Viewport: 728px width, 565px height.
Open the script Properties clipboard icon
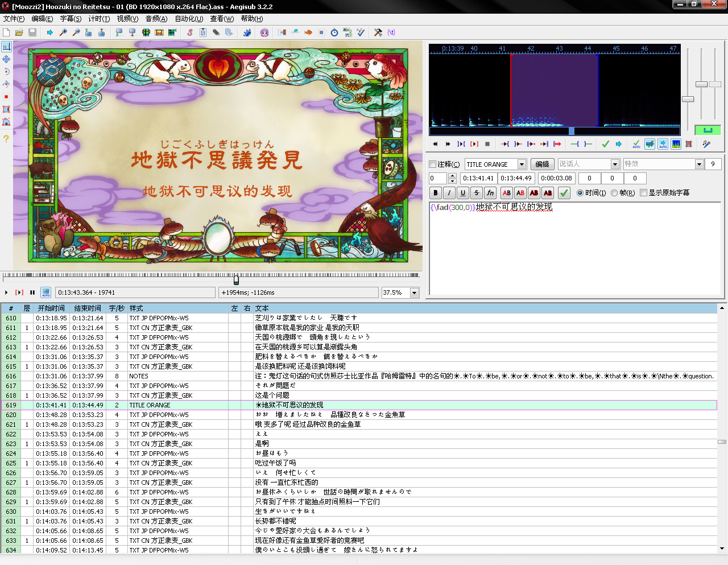click(203, 32)
